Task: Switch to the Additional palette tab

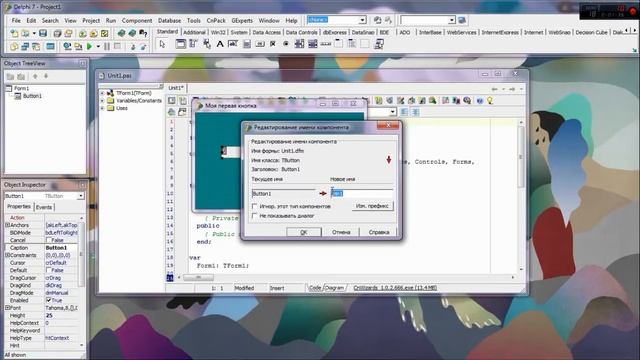Action: 194,32
